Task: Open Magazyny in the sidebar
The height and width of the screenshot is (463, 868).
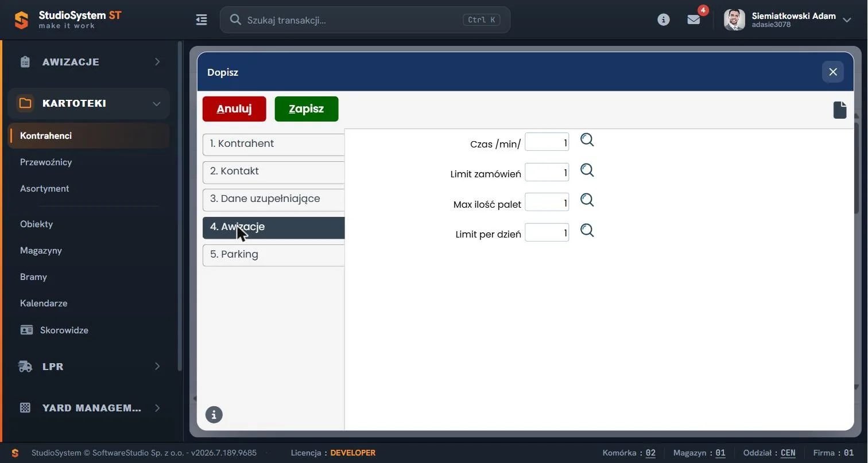Action: point(41,251)
